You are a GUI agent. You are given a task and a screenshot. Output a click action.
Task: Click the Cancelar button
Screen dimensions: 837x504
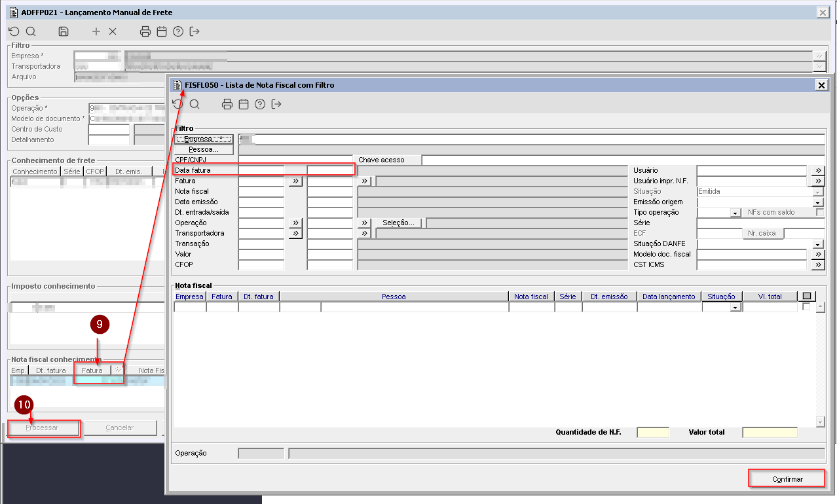[x=120, y=427]
